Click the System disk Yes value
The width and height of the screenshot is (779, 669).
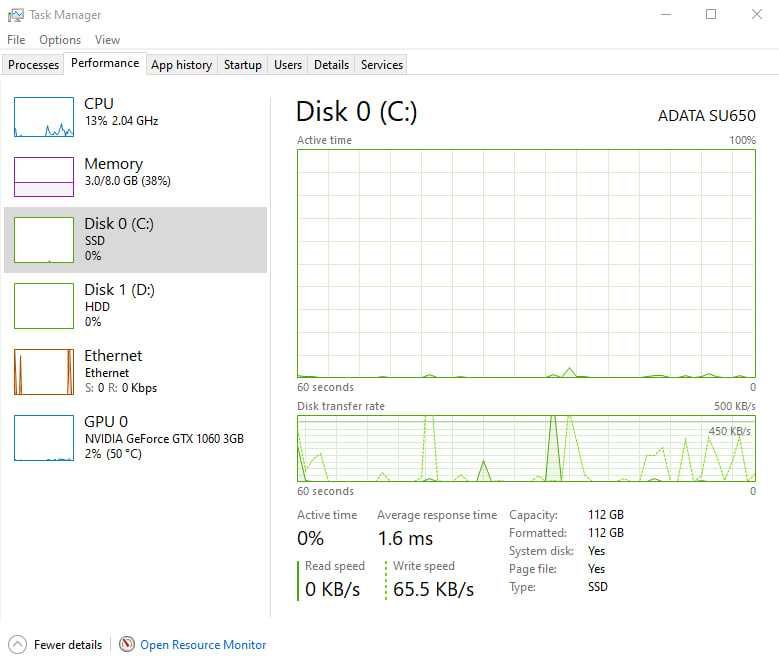tap(596, 551)
